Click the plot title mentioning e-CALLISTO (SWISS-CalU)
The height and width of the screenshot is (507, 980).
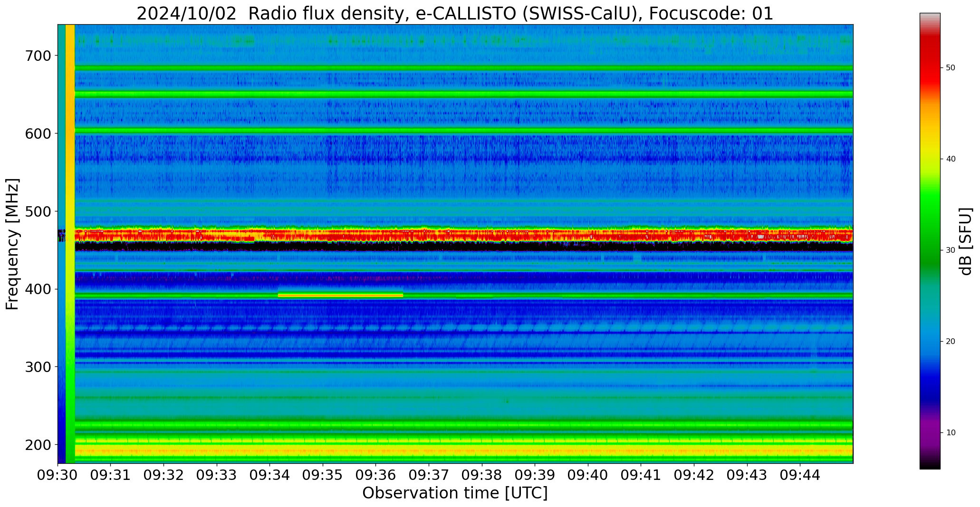[455, 13]
